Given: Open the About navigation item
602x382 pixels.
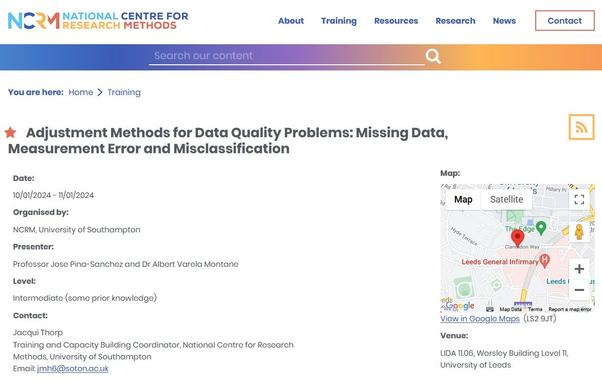Looking at the screenshot, I should pos(291,21).
